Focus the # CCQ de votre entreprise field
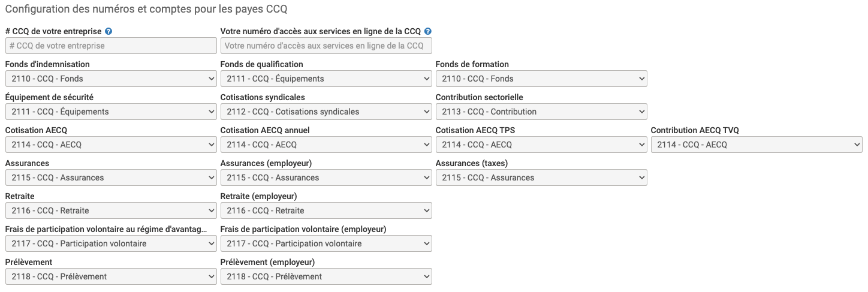868x292 pixels. (x=111, y=46)
